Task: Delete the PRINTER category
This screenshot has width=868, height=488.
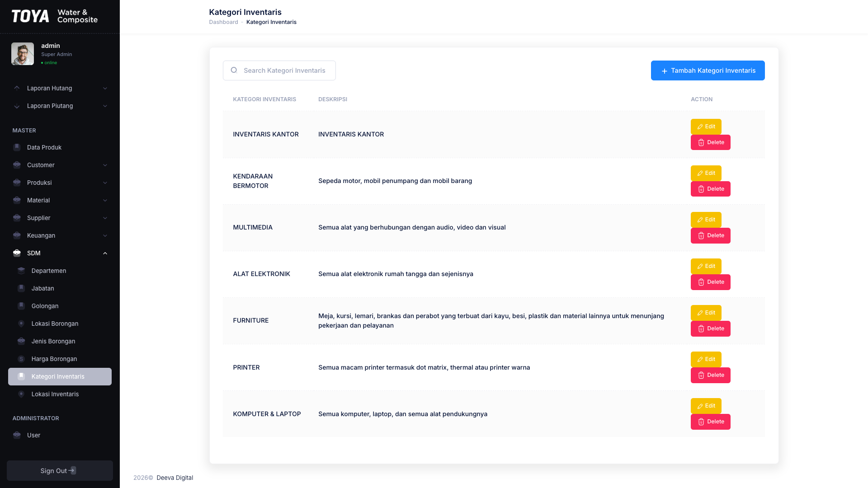Action: (710, 375)
